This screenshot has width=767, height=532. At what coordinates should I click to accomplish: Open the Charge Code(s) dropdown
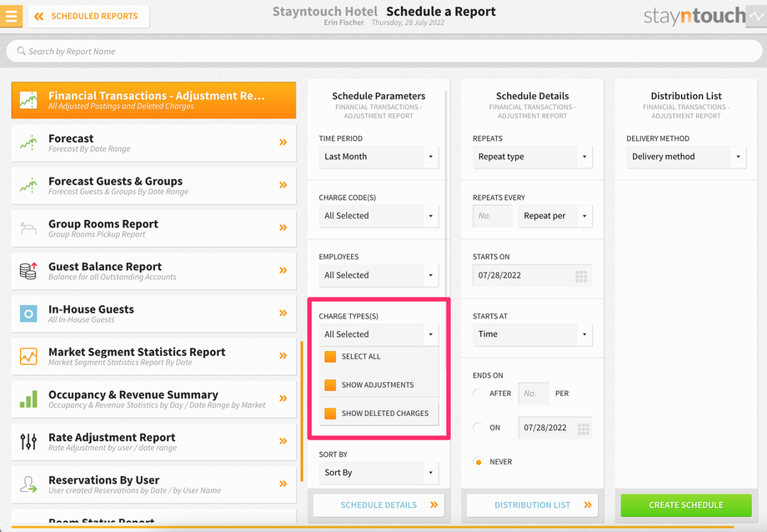pyautogui.click(x=378, y=216)
